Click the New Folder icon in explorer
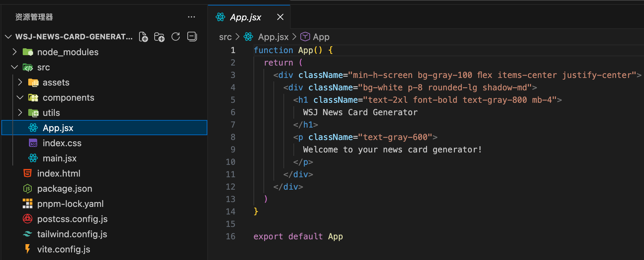This screenshot has height=260, width=644. coord(159,37)
